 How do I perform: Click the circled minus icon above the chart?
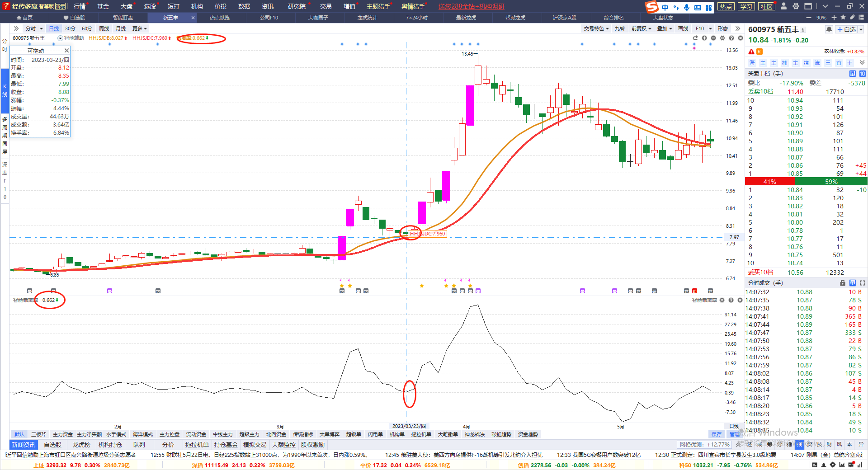(713, 38)
